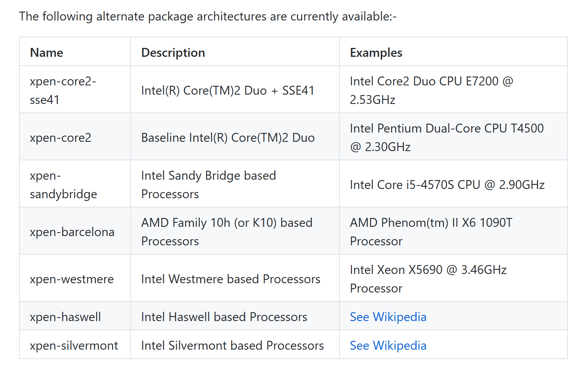Click the xpen-westmere package name
The height and width of the screenshot is (369, 588).
[72, 279]
